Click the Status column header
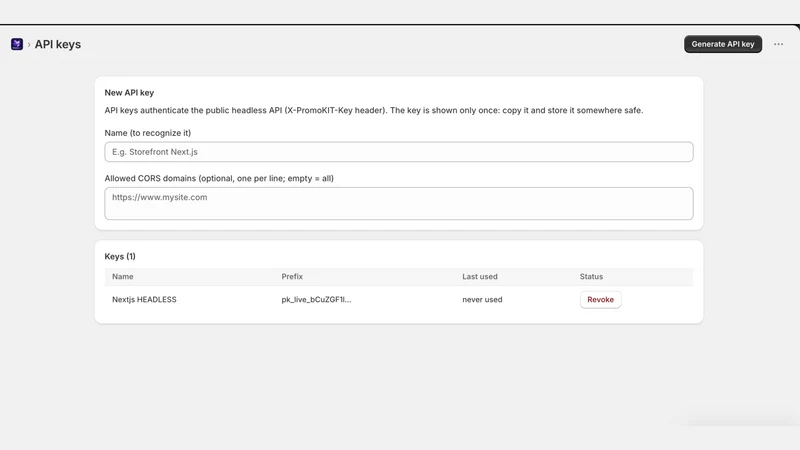The height and width of the screenshot is (450, 800). (591, 277)
